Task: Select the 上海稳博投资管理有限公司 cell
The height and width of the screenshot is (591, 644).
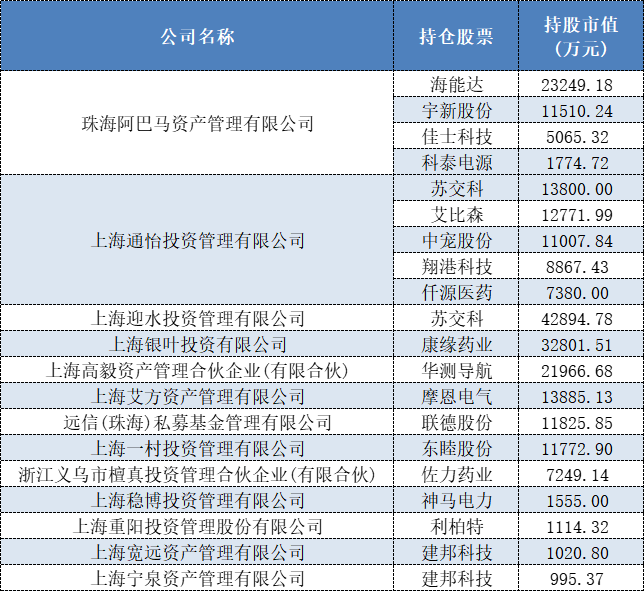Action: [x=197, y=500]
